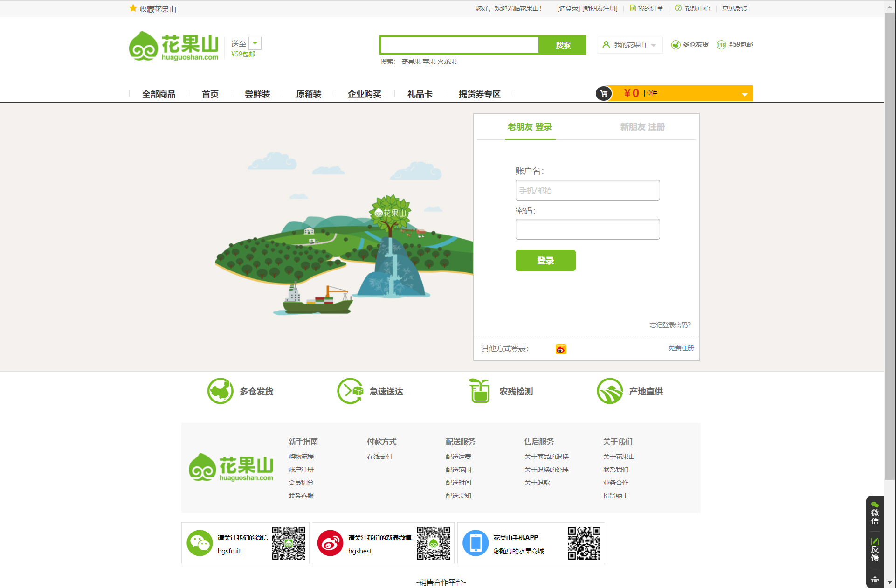Open 原箱装 navigation item
896x588 pixels.
click(x=309, y=94)
